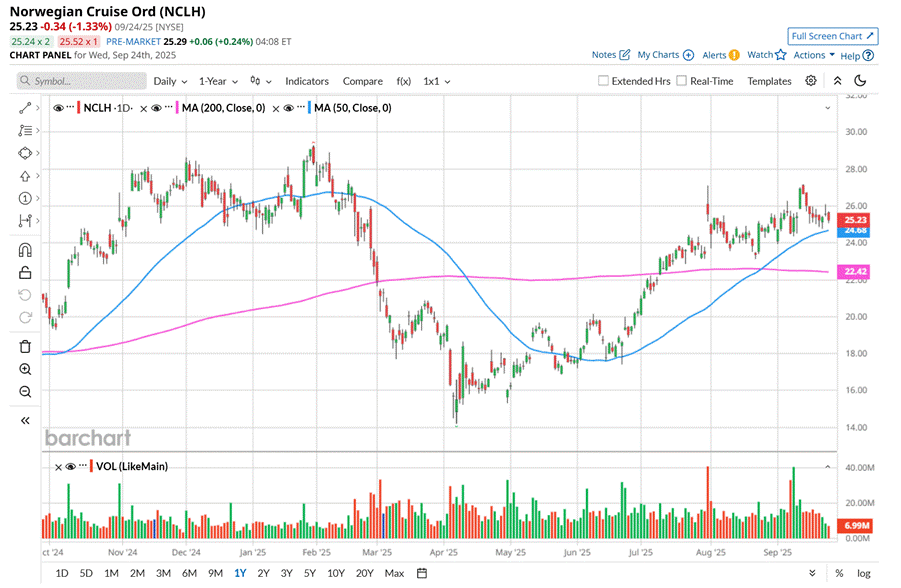Open the Indicators menu
The width and height of the screenshot is (901, 588).
pyautogui.click(x=307, y=81)
